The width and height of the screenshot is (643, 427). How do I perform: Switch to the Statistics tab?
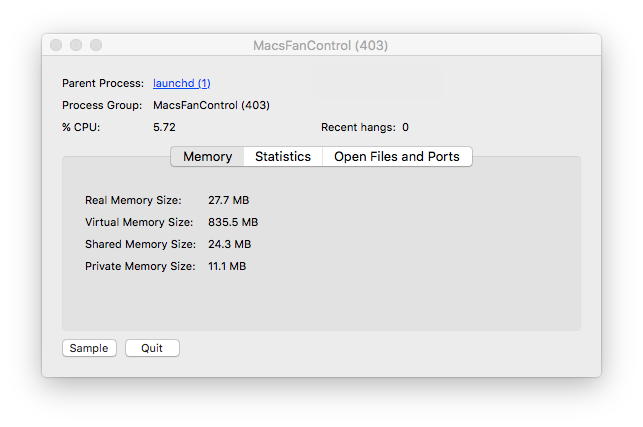[x=283, y=157]
